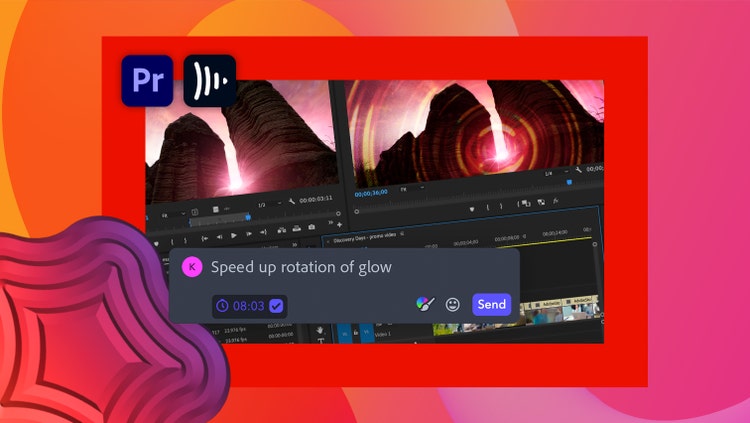Viewport: 750px width, 423px height.
Task: Click the add marker icon in Source monitor
Action: click(x=156, y=244)
